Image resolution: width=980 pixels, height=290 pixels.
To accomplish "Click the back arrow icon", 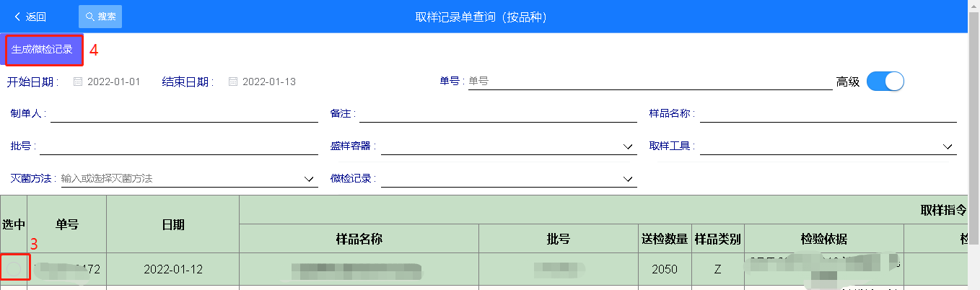I will pyautogui.click(x=17, y=17).
